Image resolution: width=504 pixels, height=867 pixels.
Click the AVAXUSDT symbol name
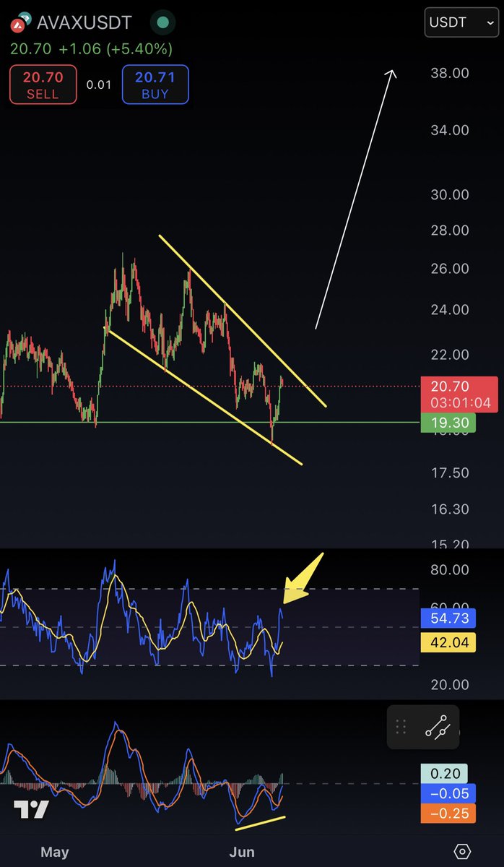[x=85, y=22]
